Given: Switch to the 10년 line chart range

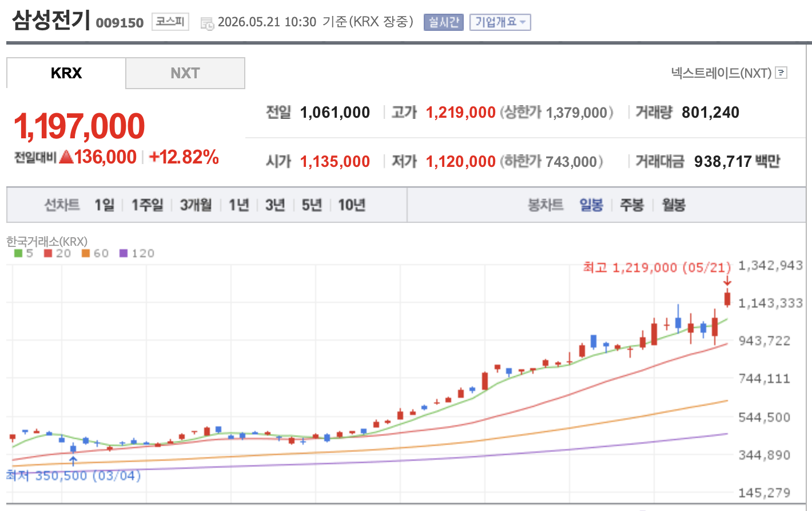Looking at the screenshot, I should 352,205.
